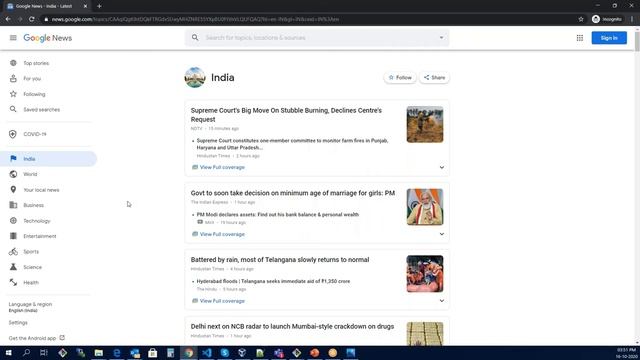Open the PM Modi story thumbnail
This screenshot has height=360, width=640.
coord(424,207)
